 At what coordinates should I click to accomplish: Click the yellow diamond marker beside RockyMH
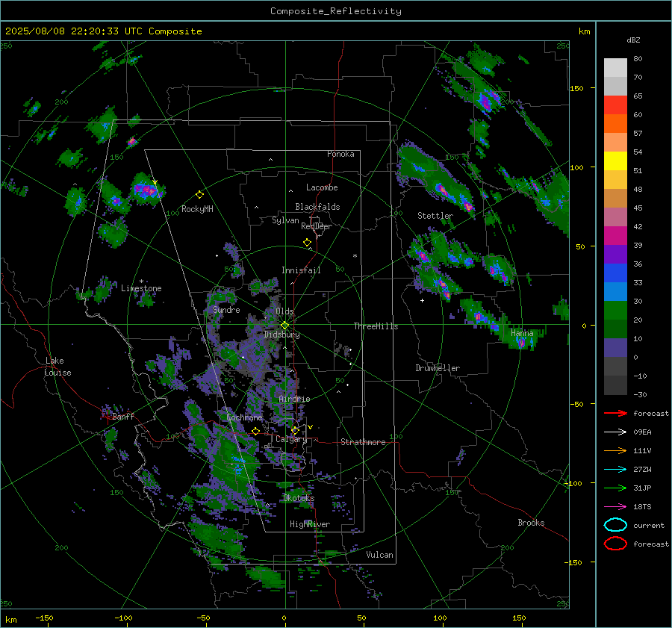199,195
